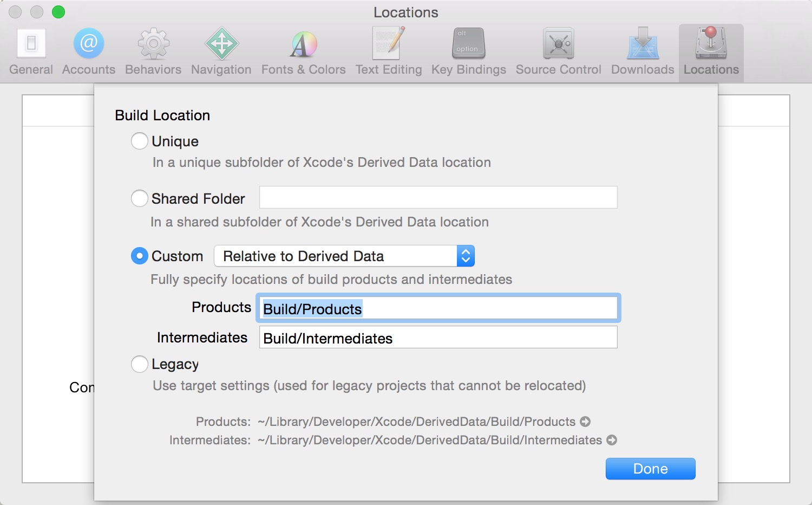
Task: Open the General preferences pane
Action: pos(31,52)
